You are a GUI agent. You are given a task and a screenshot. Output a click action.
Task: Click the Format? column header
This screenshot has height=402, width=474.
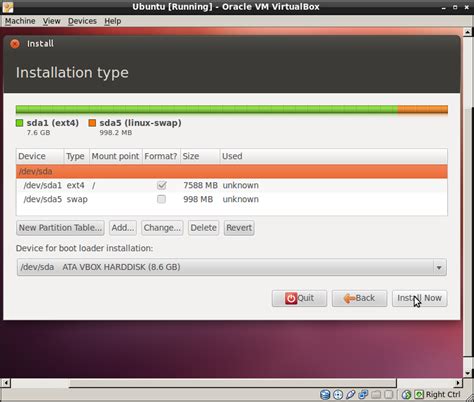tap(161, 156)
